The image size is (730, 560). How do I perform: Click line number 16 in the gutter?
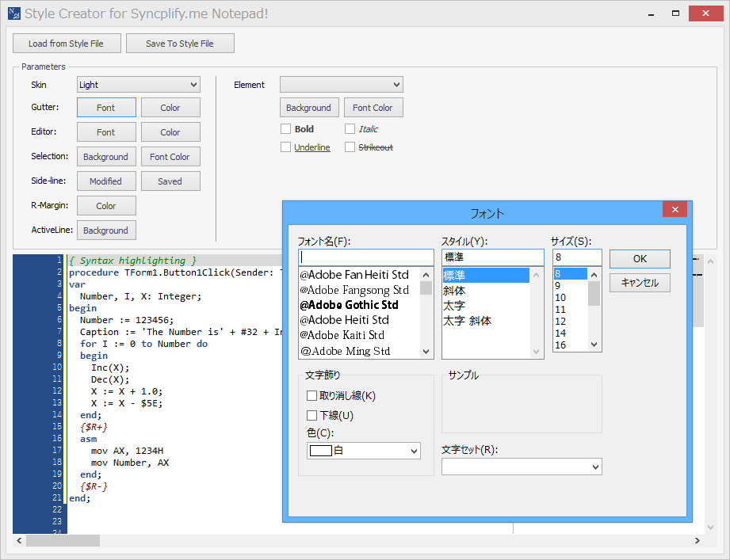[x=57, y=438]
